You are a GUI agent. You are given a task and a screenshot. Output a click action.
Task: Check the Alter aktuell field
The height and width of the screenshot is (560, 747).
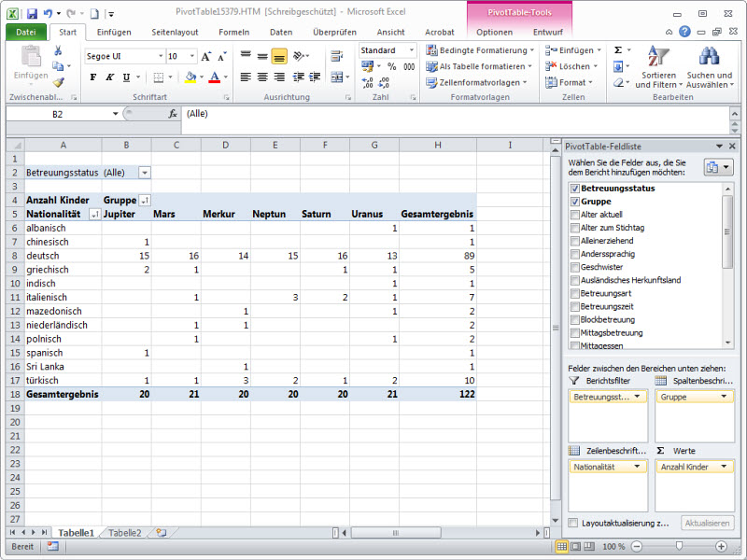[575, 215]
